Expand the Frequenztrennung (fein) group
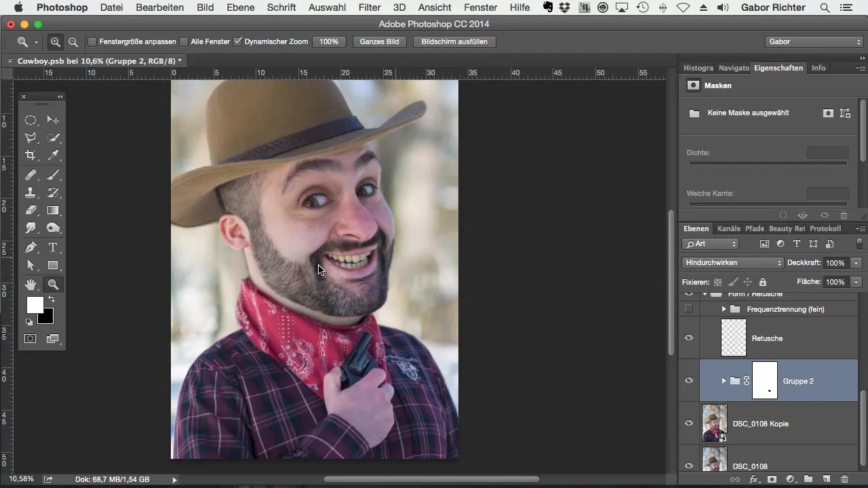This screenshot has width=868, height=488. [x=724, y=309]
